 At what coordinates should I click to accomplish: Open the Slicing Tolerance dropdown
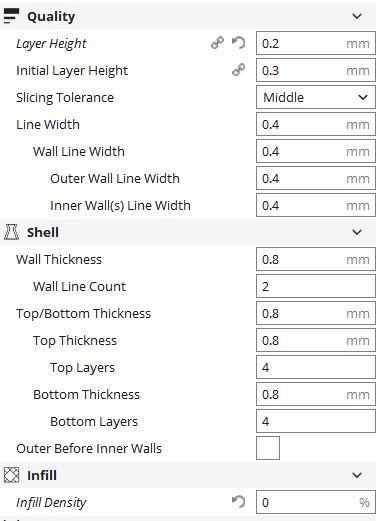tap(316, 97)
